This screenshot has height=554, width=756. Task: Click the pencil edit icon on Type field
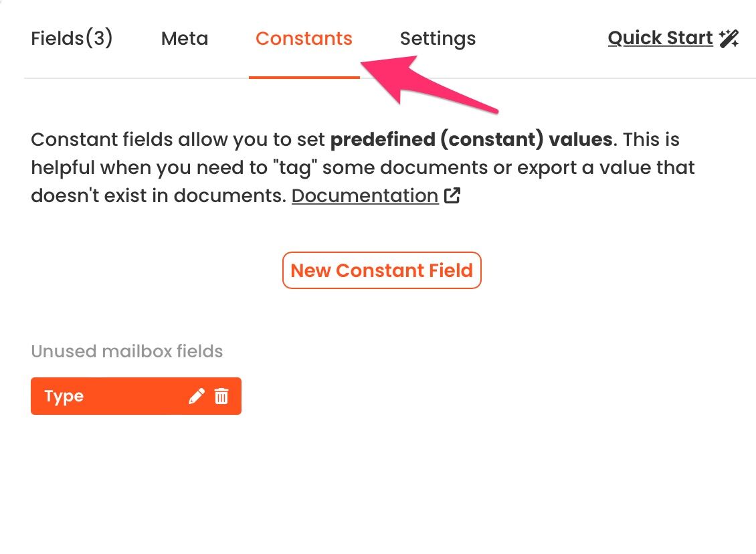(196, 397)
